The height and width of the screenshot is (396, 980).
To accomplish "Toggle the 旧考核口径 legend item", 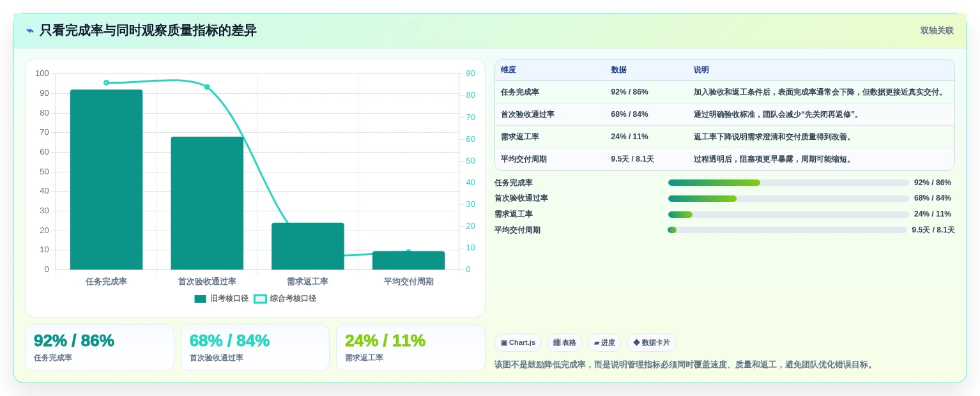I will pos(221,298).
